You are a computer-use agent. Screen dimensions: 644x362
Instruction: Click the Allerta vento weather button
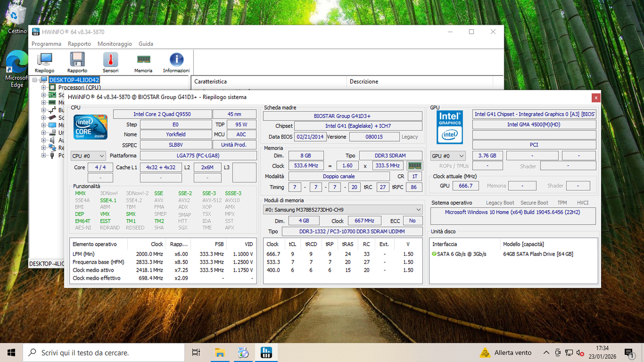coord(505,352)
